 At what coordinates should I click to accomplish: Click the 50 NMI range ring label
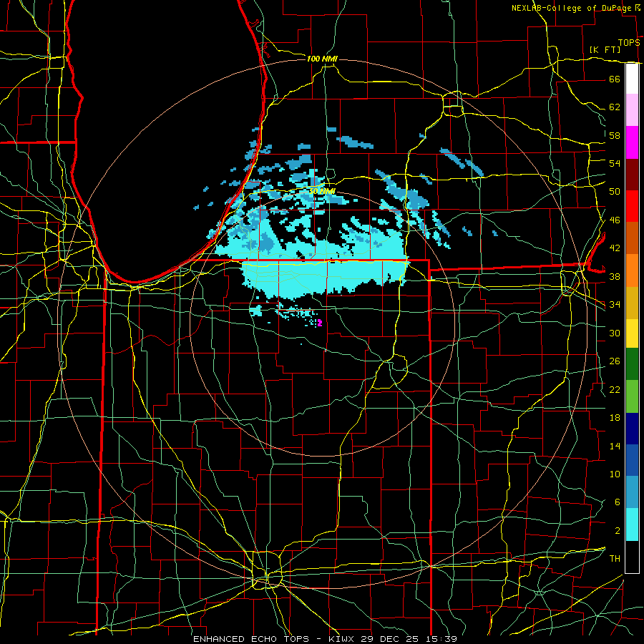pyautogui.click(x=322, y=191)
